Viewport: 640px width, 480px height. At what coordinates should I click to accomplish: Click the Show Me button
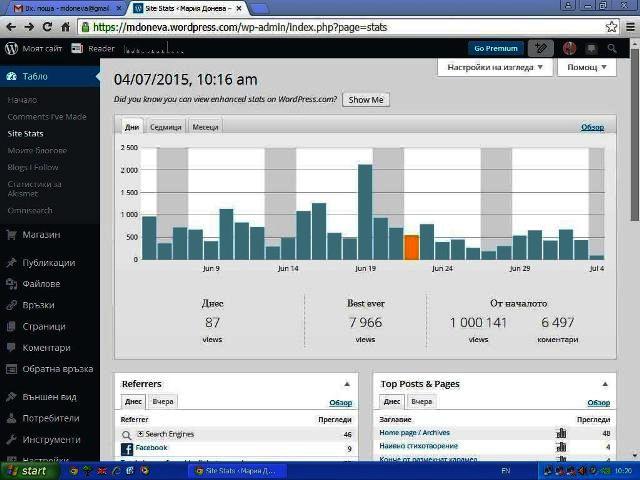point(365,100)
